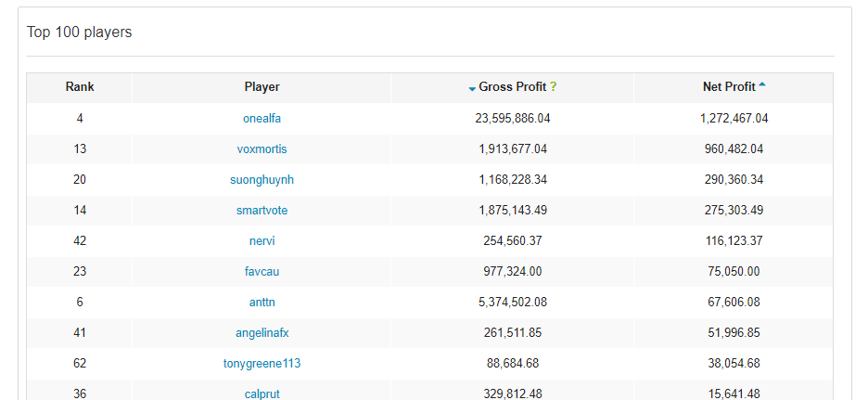Select gross profit value 5,374,502.08
This screenshot has width=868, height=400.
tap(513, 303)
